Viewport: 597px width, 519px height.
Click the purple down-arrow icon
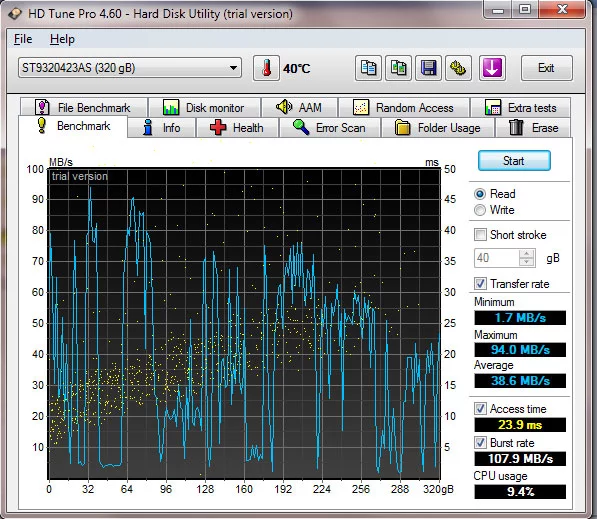click(492, 68)
